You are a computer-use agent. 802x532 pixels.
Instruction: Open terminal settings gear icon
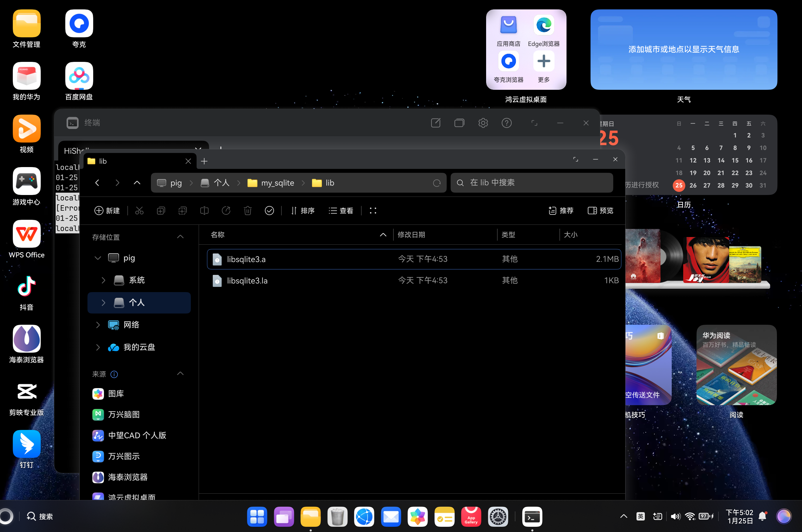(x=483, y=123)
